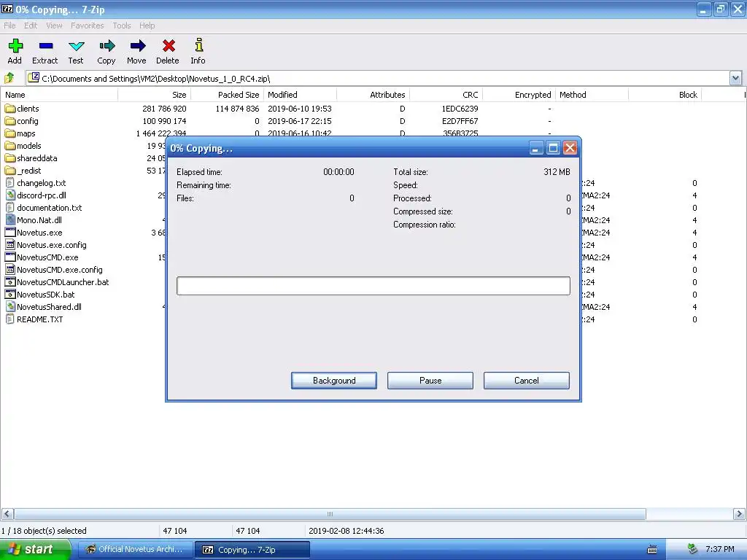Open the Windows start menu
Viewport: 747px width, 560px height.
[34, 549]
